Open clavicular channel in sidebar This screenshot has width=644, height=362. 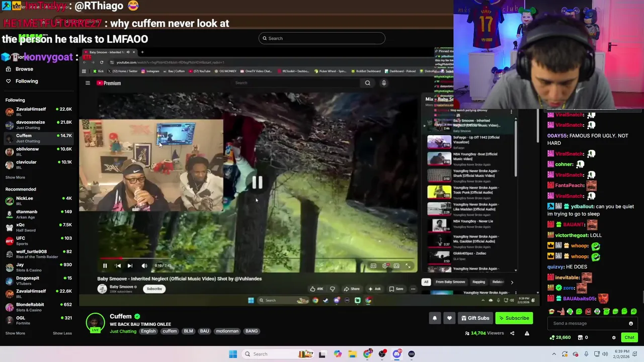39,164
